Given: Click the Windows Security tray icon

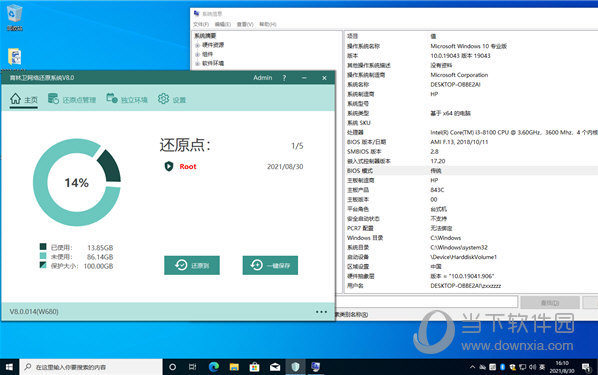Looking at the screenshot, I should point(512,367).
